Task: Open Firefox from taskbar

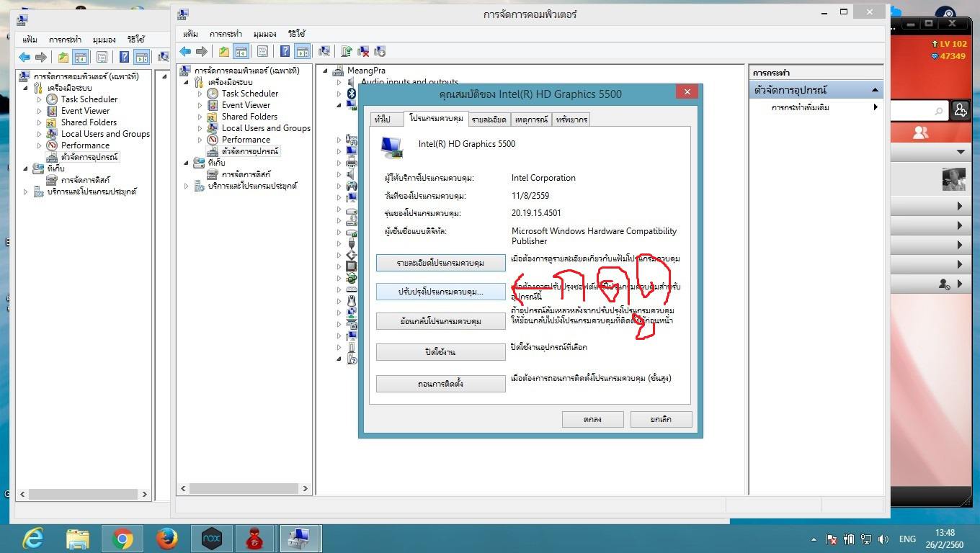Action: pos(166,539)
